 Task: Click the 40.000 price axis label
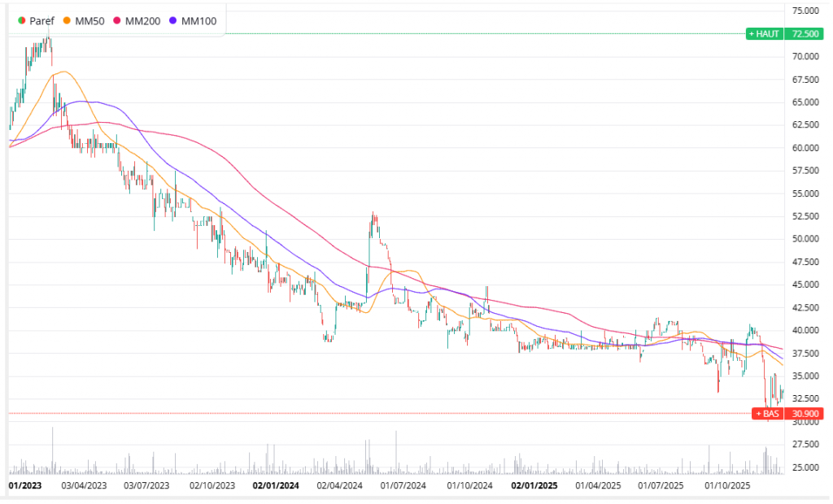click(804, 330)
